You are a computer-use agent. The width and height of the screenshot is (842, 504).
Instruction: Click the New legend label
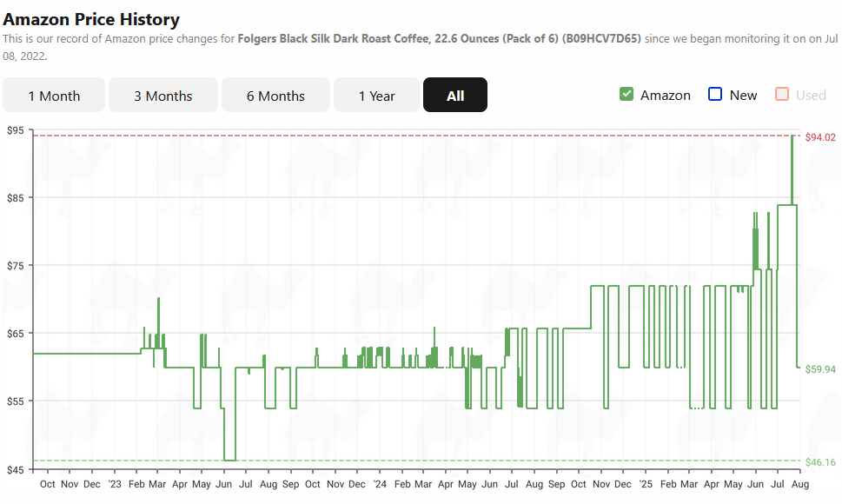pos(743,95)
